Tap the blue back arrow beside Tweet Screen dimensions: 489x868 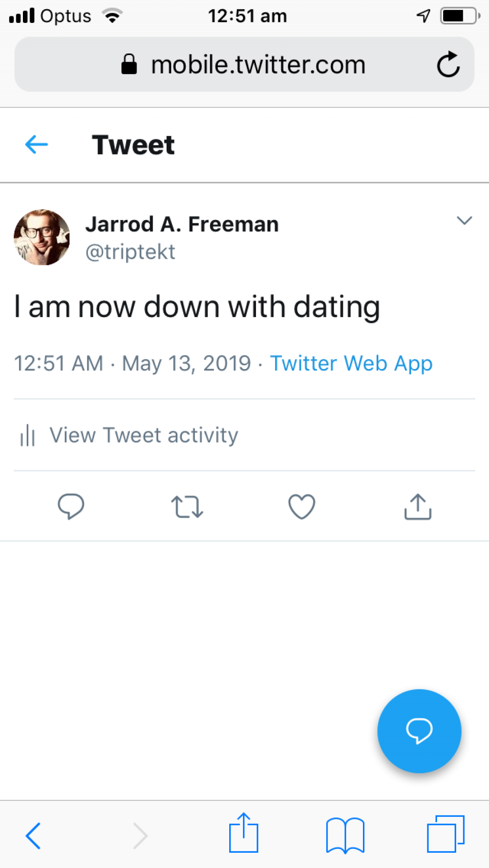coord(36,145)
